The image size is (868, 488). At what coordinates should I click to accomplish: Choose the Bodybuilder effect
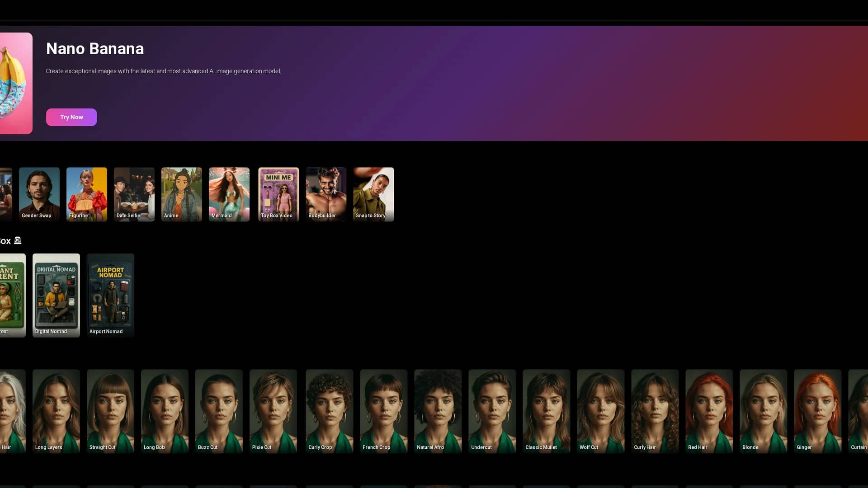click(x=326, y=194)
